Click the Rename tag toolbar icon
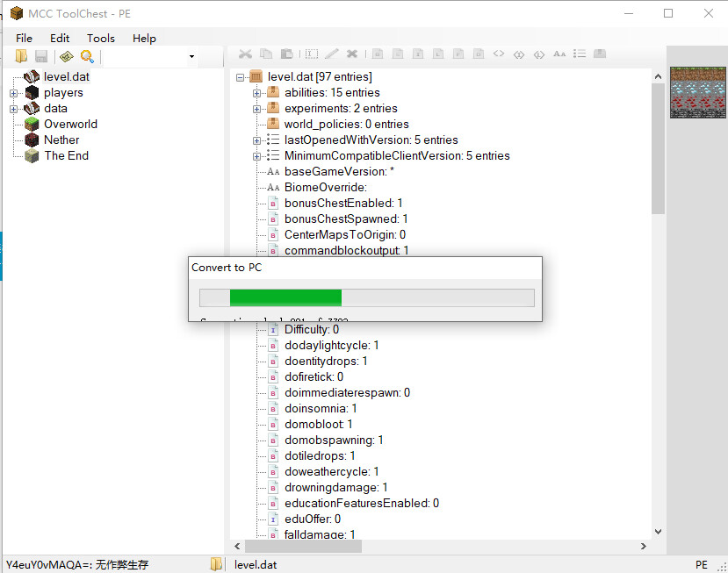 coord(312,54)
